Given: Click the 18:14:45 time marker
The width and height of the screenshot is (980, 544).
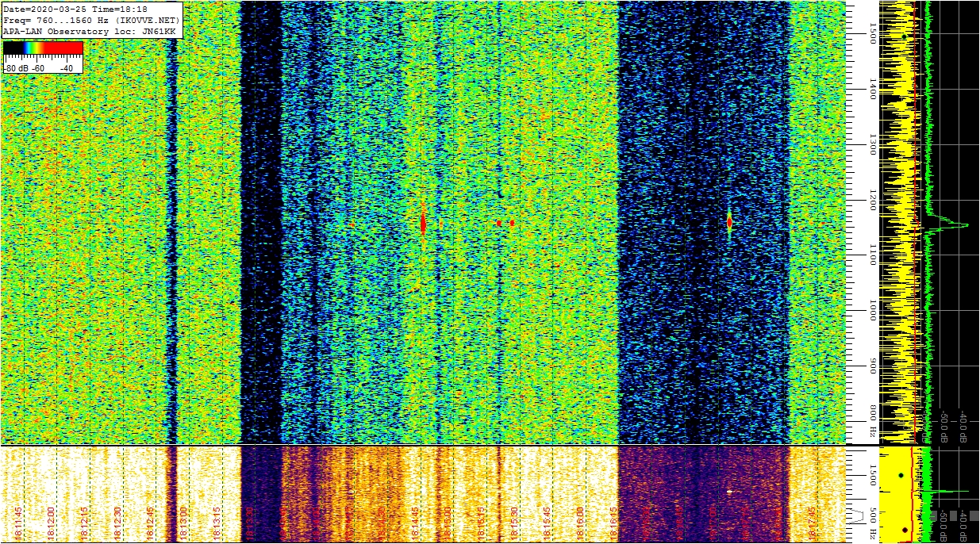Looking at the screenshot, I should pos(415,524).
